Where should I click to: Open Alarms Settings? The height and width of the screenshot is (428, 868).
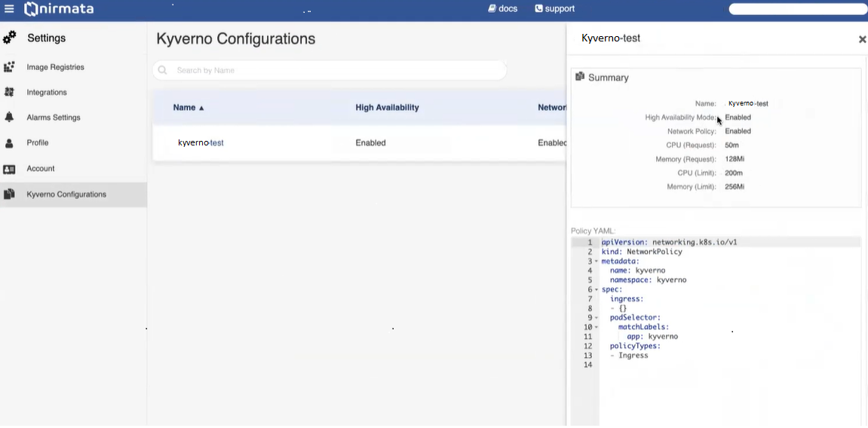(54, 118)
